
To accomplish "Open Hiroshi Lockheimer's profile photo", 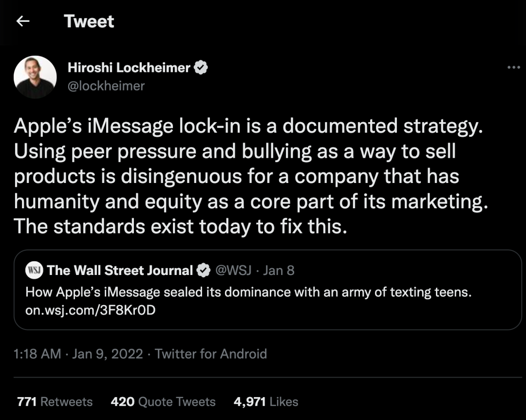I will tap(35, 77).
